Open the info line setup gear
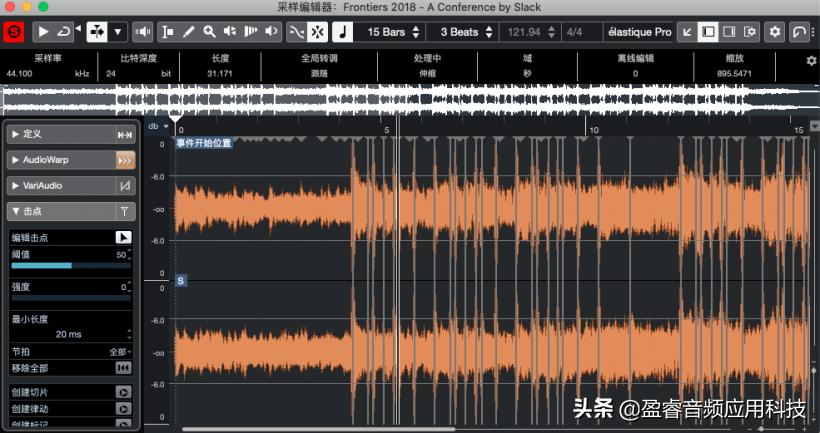The image size is (820, 433). click(x=811, y=61)
